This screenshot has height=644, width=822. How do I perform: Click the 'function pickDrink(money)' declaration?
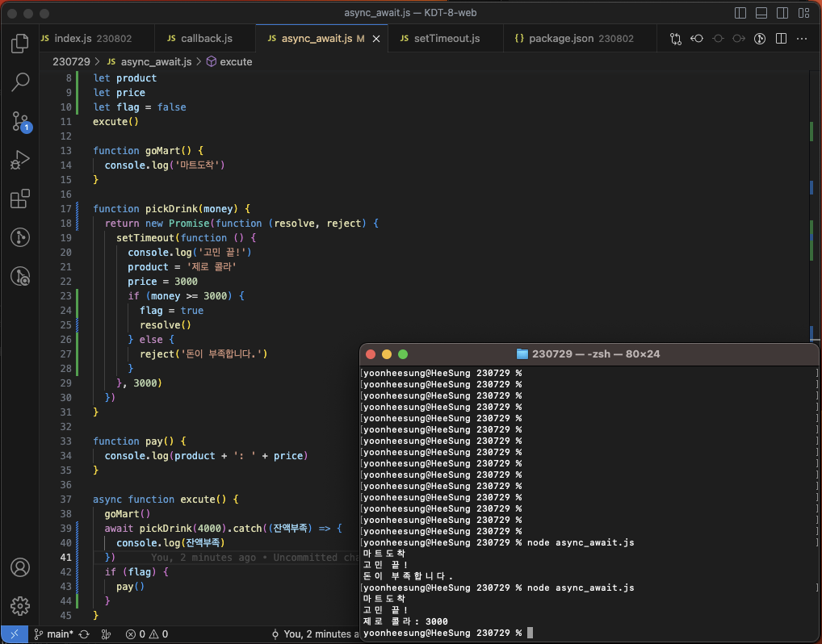[171, 208]
